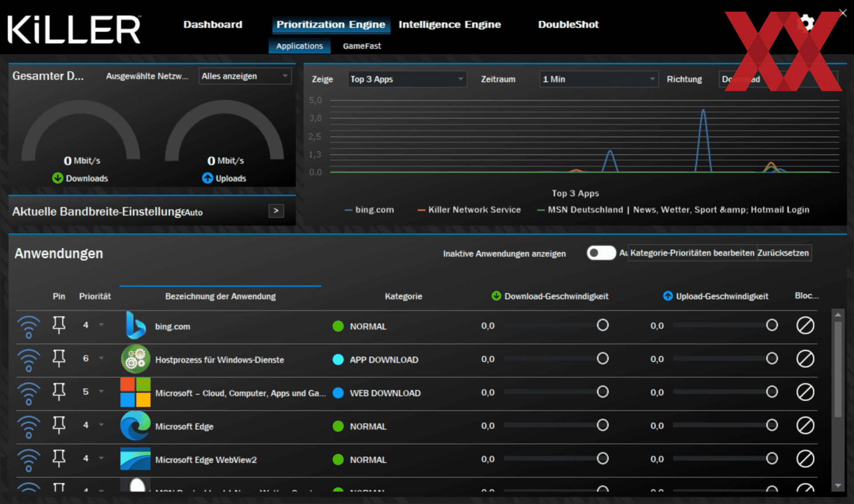Screen dimensions: 854x504
Task: Click green NORMAL category dot for bing.com
Action: (x=338, y=326)
